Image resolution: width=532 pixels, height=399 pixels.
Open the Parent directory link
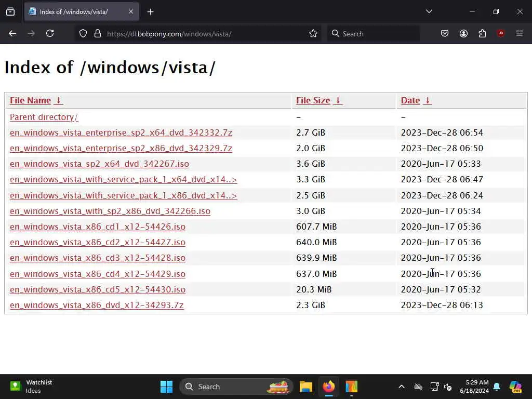[44, 117]
